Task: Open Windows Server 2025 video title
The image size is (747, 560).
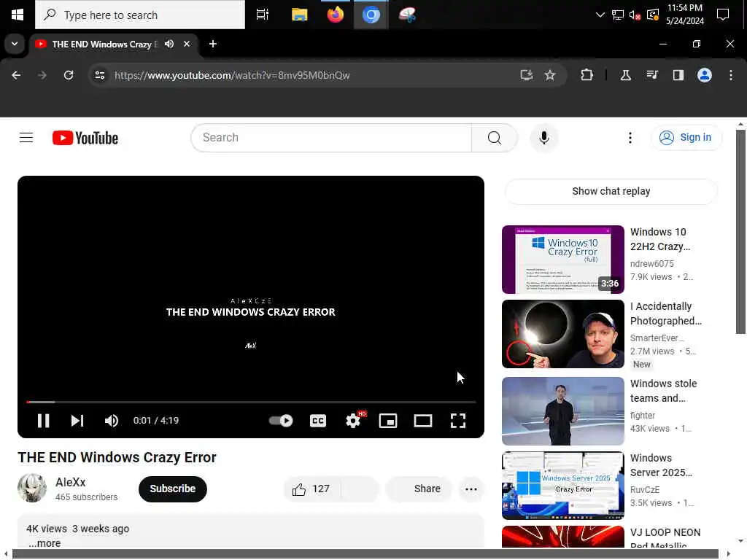Action: (x=661, y=465)
